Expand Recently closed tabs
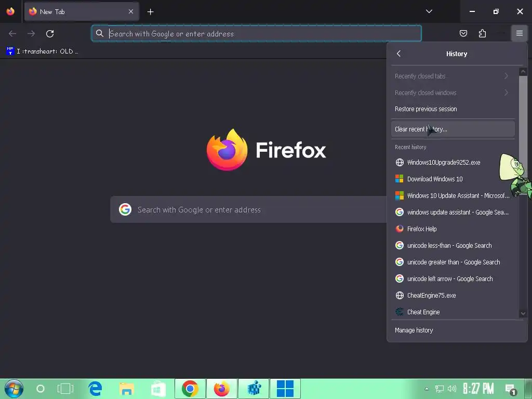This screenshot has height=399, width=532. 453,76
